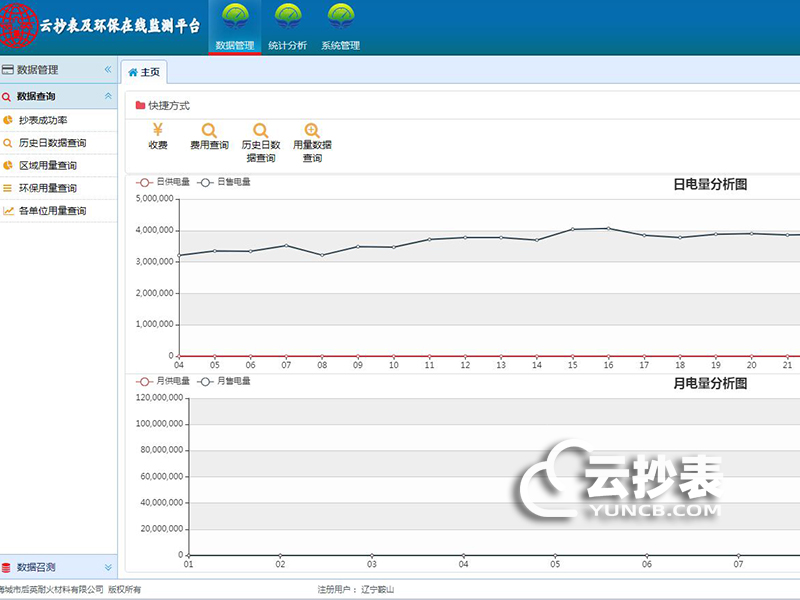Screen dimensions: 800x600
Task: Click the 数据管理 top navigation icon
Action: [x=235, y=17]
